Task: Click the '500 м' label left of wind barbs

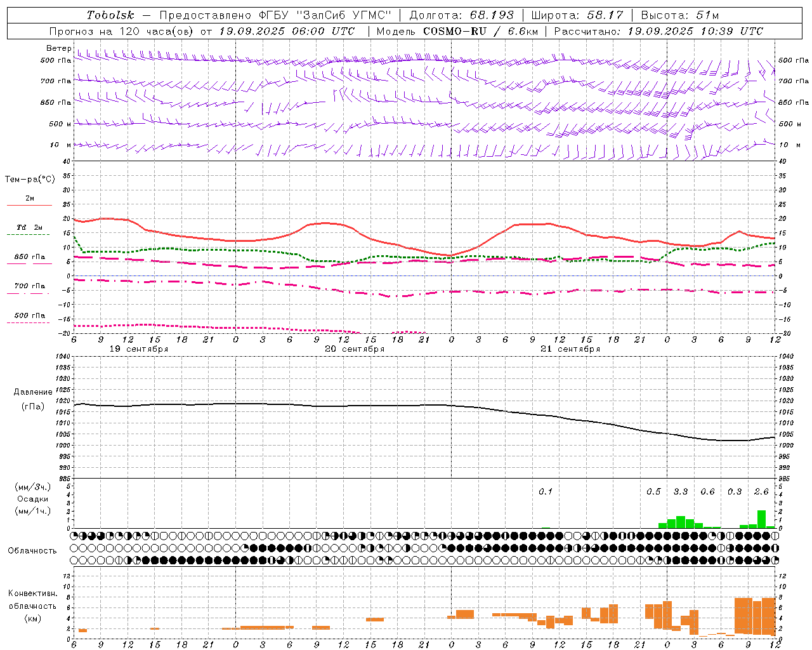Action: (x=60, y=124)
